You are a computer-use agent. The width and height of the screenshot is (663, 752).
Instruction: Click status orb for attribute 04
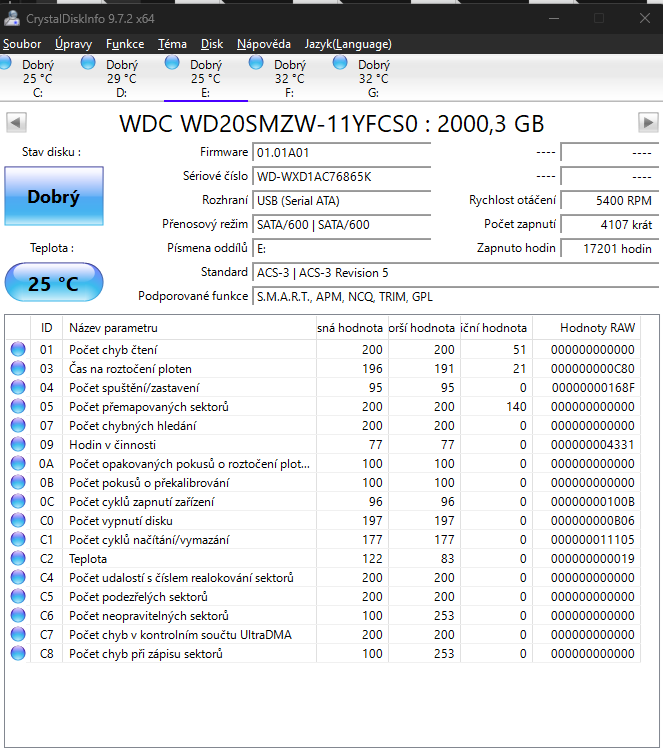coord(18,387)
